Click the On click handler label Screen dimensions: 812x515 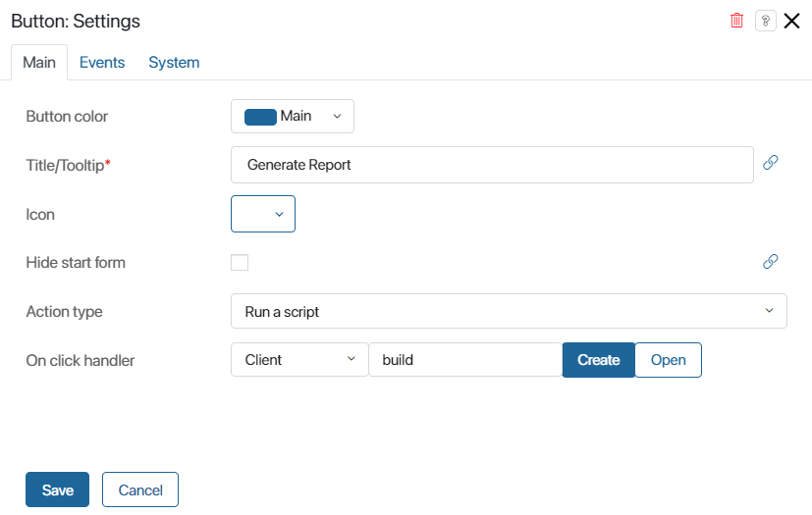pyautogui.click(x=81, y=360)
